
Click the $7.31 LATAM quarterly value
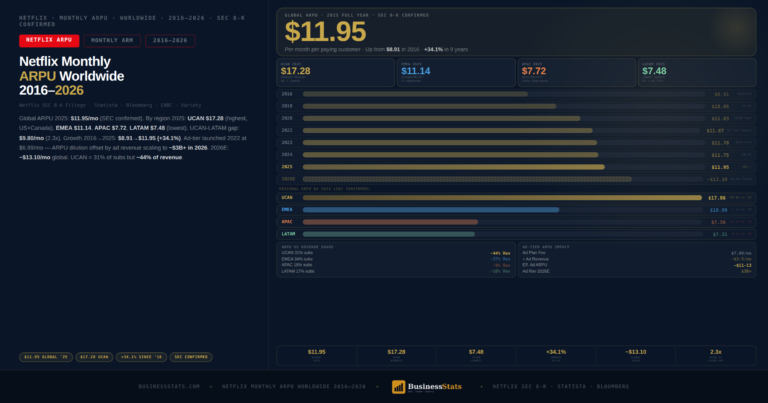(720, 235)
